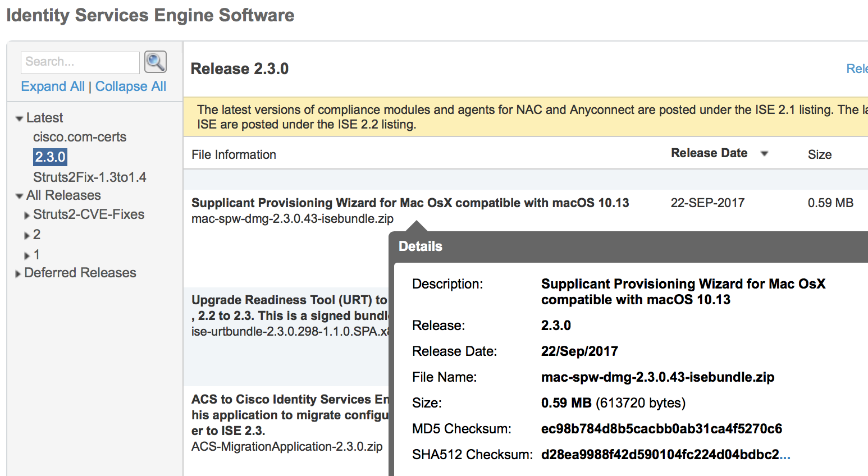Click the 22/Sep/2017 value in Details
868x476 pixels.
[579, 351]
